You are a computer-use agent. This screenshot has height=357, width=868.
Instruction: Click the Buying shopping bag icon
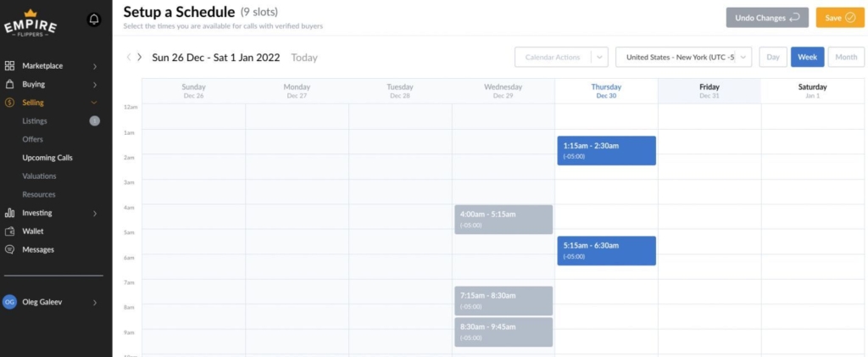[9, 85]
